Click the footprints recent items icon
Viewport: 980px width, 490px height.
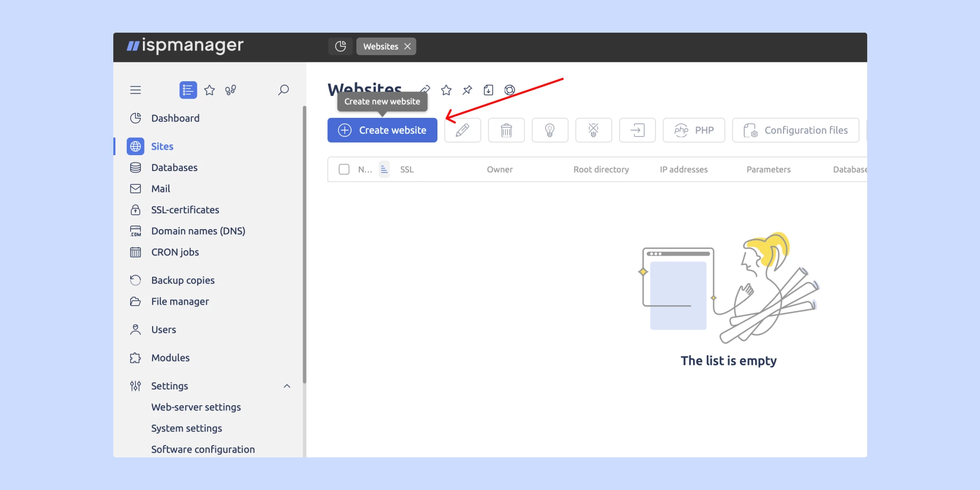pos(231,90)
